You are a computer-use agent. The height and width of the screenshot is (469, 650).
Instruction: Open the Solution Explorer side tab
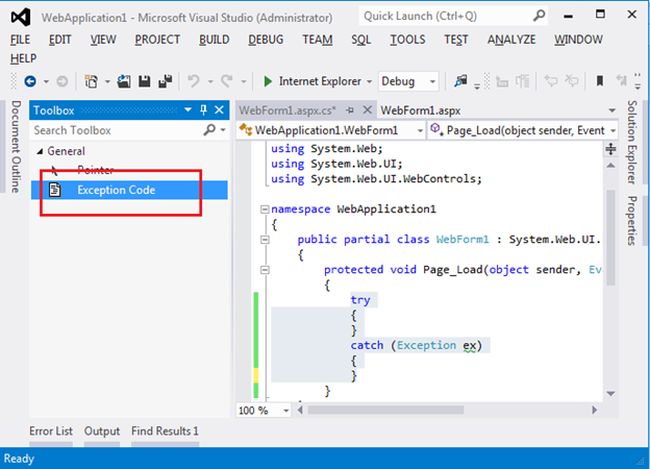pos(632,140)
